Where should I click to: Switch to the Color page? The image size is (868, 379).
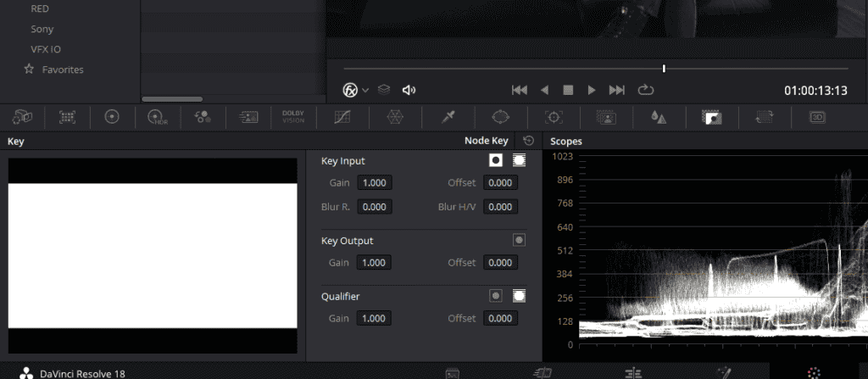point(813,373)
